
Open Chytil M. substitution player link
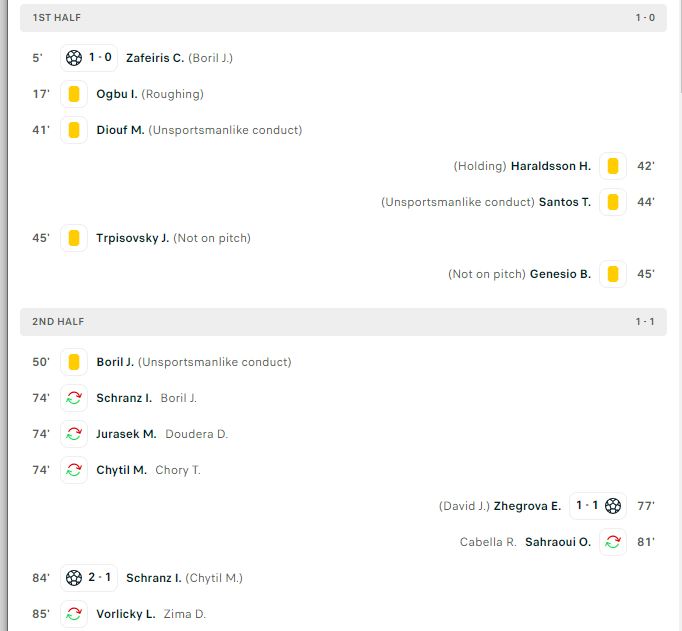[x=121, y=470]
